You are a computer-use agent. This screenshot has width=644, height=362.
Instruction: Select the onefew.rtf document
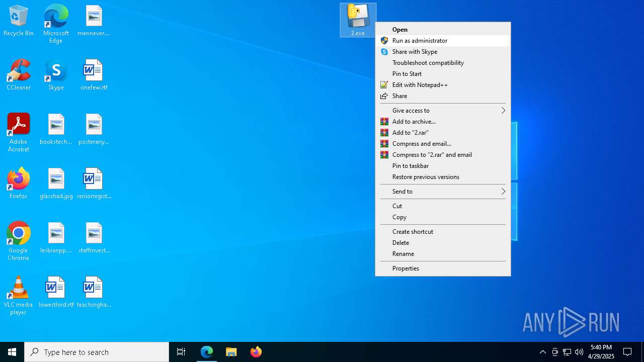[94, 75]
